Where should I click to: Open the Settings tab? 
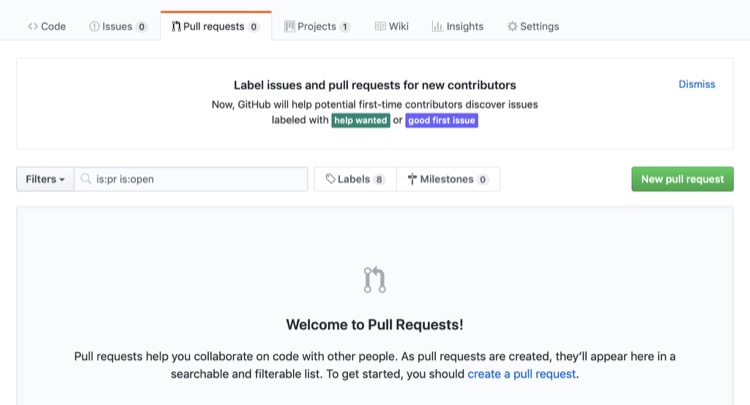[533, 26]
